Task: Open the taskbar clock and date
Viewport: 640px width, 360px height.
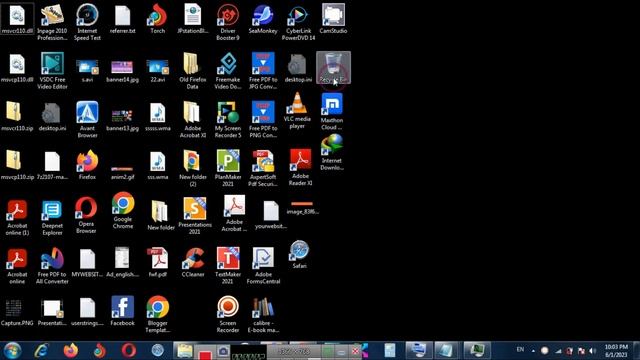Action: point(616,351)
